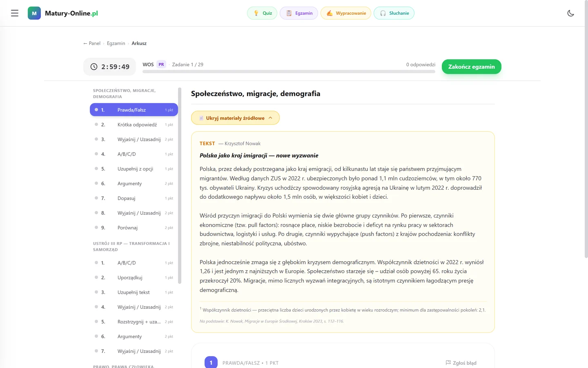The width and height of the screenshot is (588, 368).
Task: Click the "0 odpowiedzi" count
Action: 421,65
